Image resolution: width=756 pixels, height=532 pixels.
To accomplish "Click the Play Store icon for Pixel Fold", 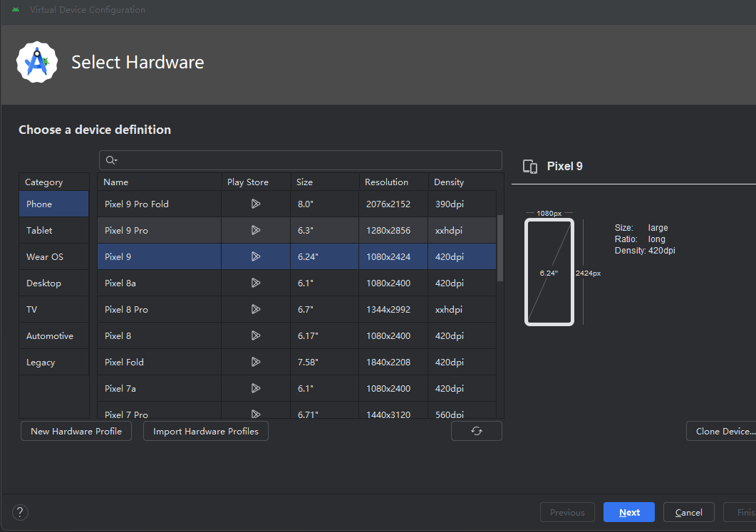I will (256, 363).
